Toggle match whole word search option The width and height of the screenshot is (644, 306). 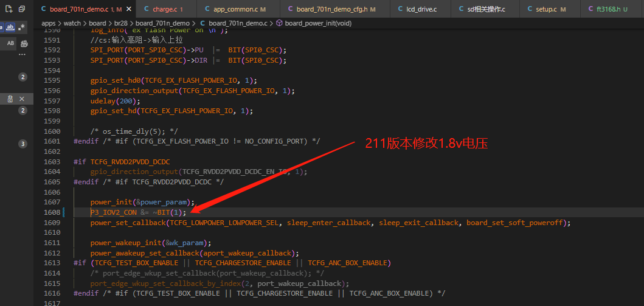[x=11, y=27]
